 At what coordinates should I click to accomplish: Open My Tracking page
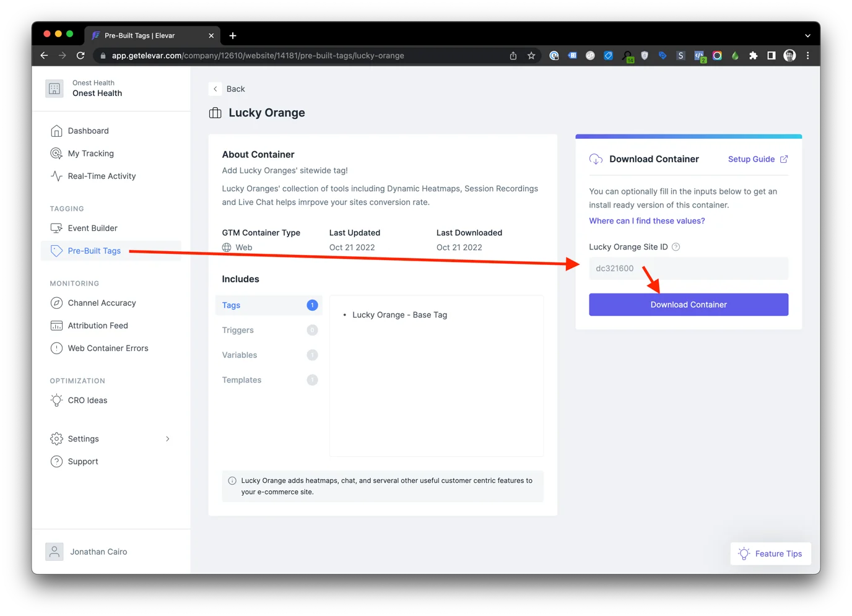(90, 154)
